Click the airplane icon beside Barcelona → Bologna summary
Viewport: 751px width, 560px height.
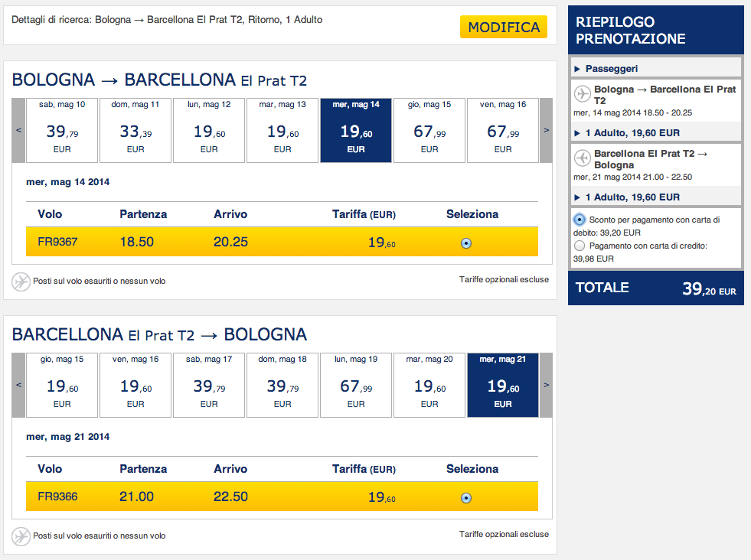(582, 158)
